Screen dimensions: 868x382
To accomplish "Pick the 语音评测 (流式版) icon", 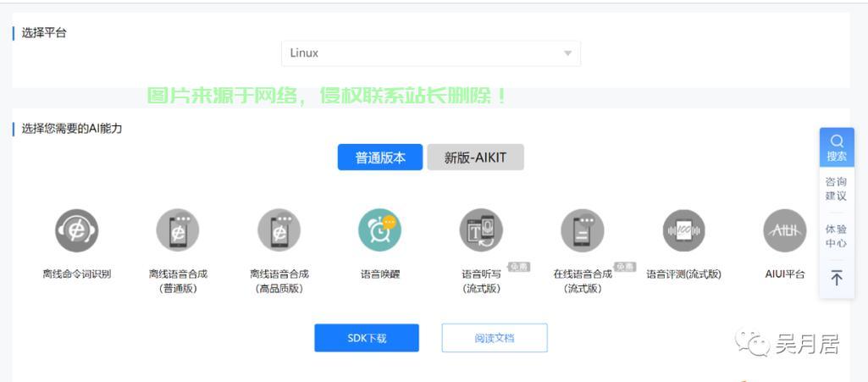I will click(683, 230).
